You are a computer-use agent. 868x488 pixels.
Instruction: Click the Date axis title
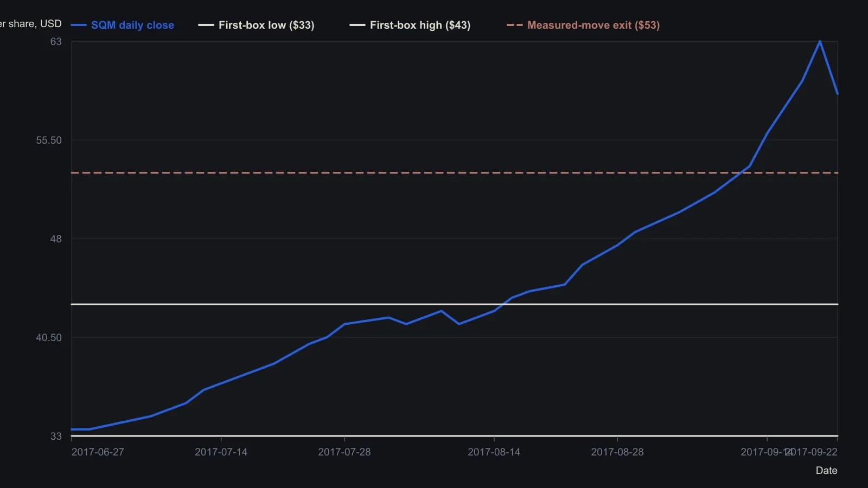click(826, 471)
